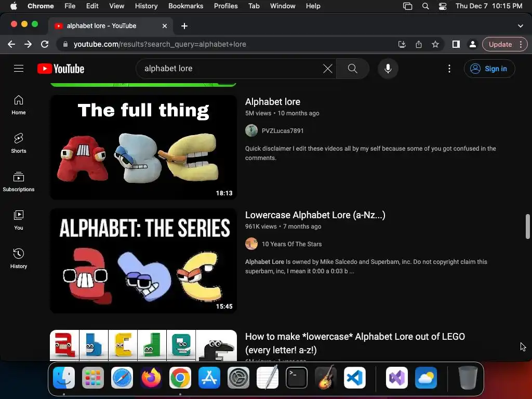Image resolution: width=532 pixels, height=399 pixels.
Task: Clear the search box with X
Action: tap(327, 69)
